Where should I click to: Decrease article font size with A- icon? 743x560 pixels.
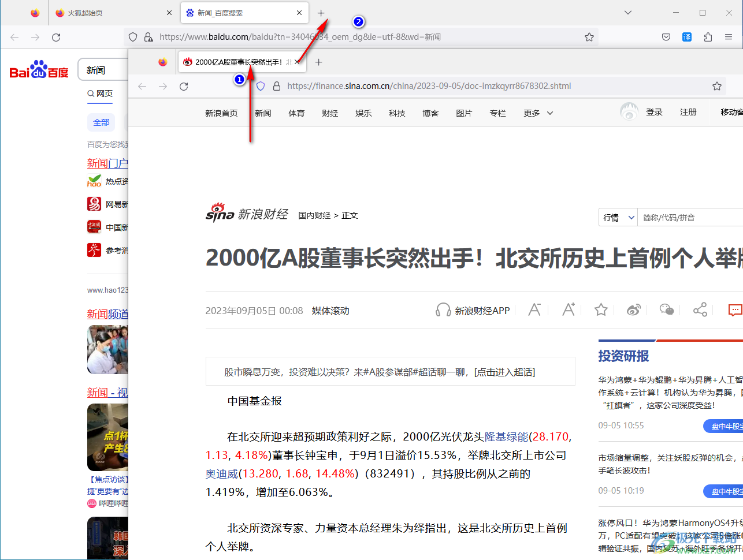pyautogui.click(x=534, y=310)
